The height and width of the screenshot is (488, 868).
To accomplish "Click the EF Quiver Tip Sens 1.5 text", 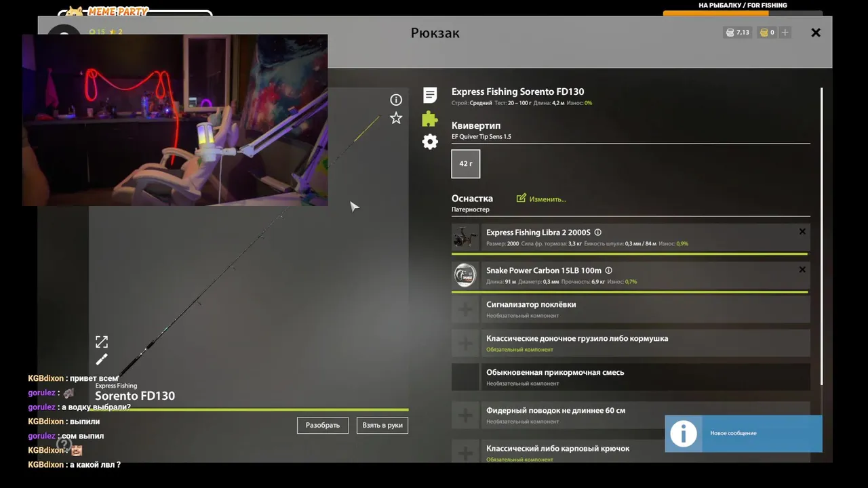I will [x=481, y=137].
